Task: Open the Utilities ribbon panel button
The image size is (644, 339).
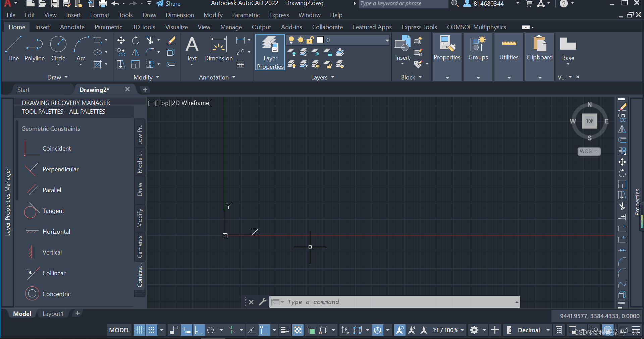Action: point(509,57)
